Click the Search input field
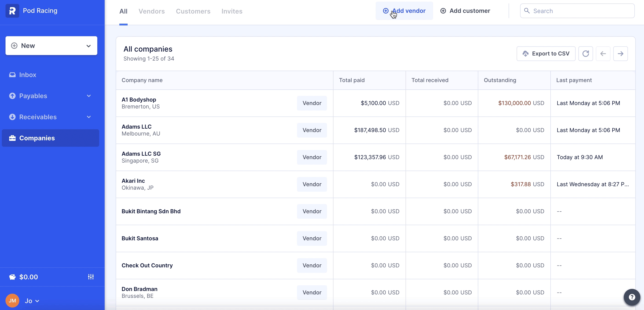The height and width of the screenshot is (310, 644). [x=580, y=11]
